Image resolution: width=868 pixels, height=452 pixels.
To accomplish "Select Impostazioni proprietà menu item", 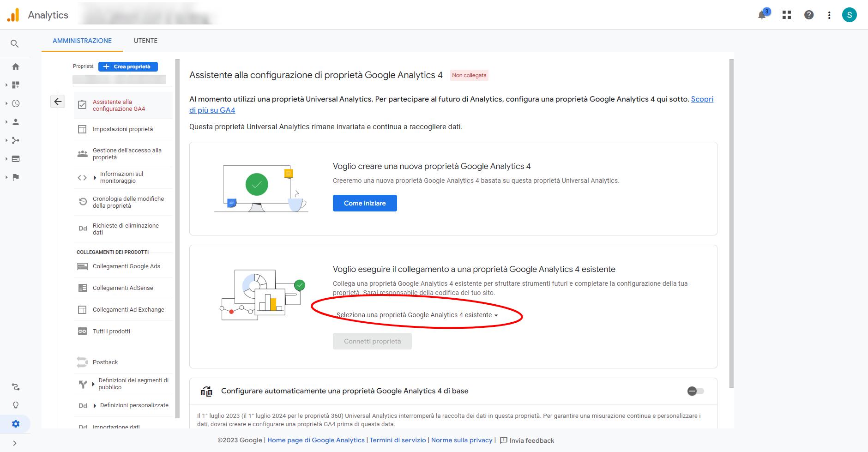I will (x=122, y=129).
